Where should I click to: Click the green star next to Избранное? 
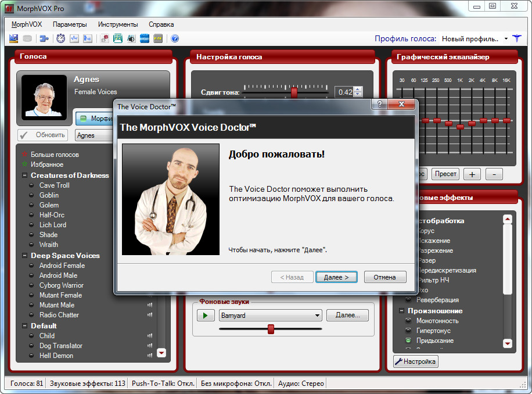(x=25, y=164)
